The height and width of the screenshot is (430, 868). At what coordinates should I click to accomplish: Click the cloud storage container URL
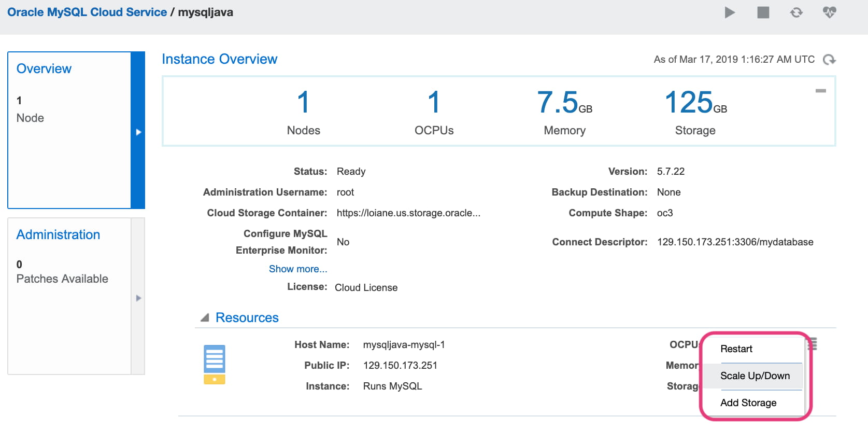click(408, 213)
